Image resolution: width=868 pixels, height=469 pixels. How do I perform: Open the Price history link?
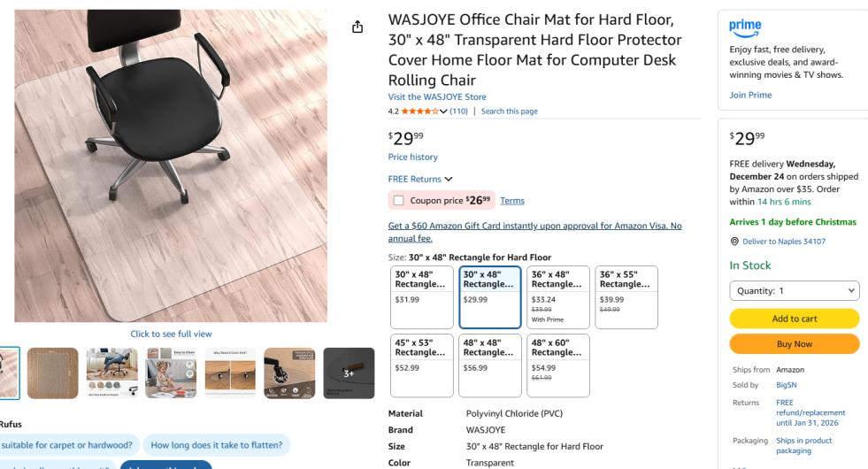(x=412, y=158)
